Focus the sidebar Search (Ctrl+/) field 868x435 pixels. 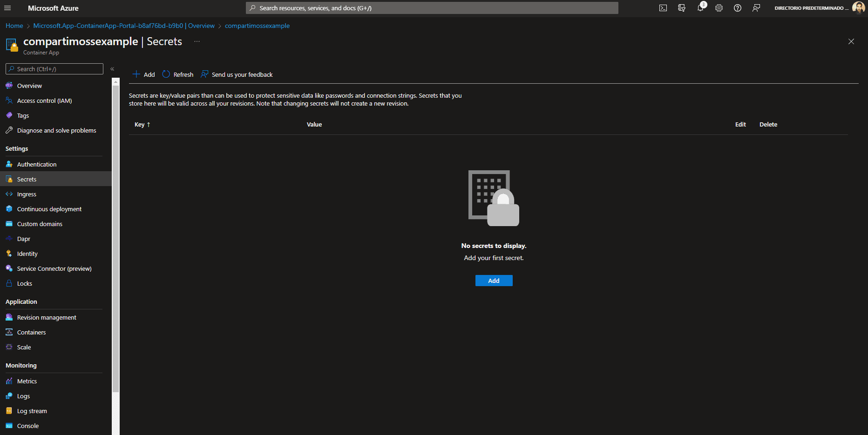pos(54,69)
